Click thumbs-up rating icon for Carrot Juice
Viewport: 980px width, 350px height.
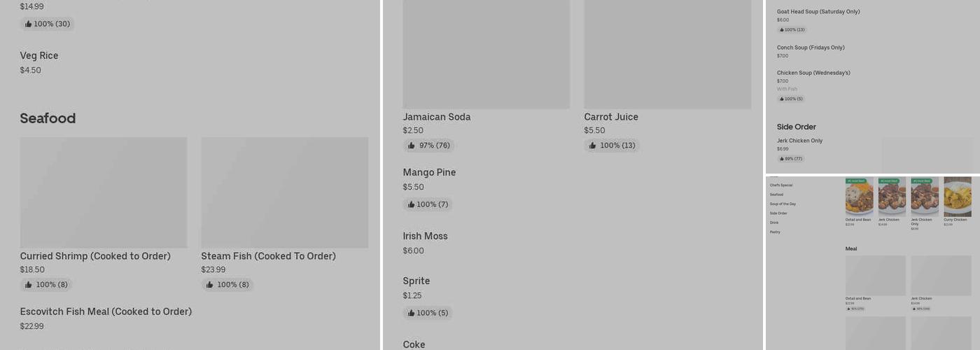pyautogui.click(x=593, y=146)
